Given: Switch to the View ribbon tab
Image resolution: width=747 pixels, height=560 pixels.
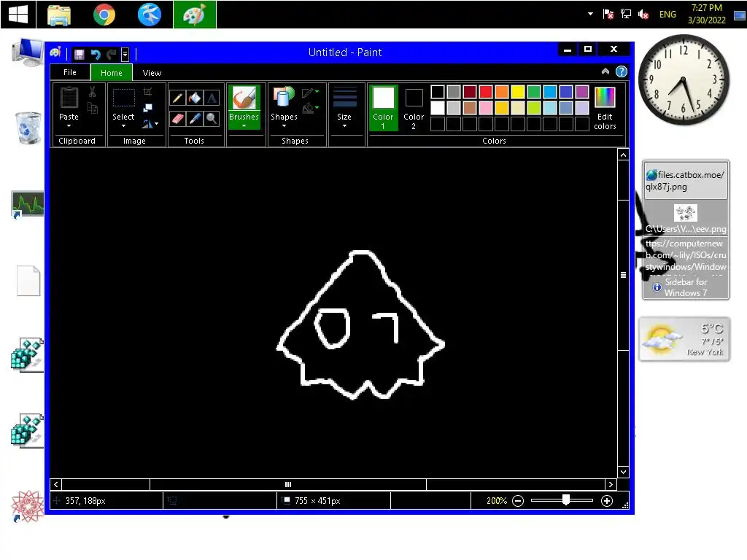Looking at the screenshot, I should point(152,73).
